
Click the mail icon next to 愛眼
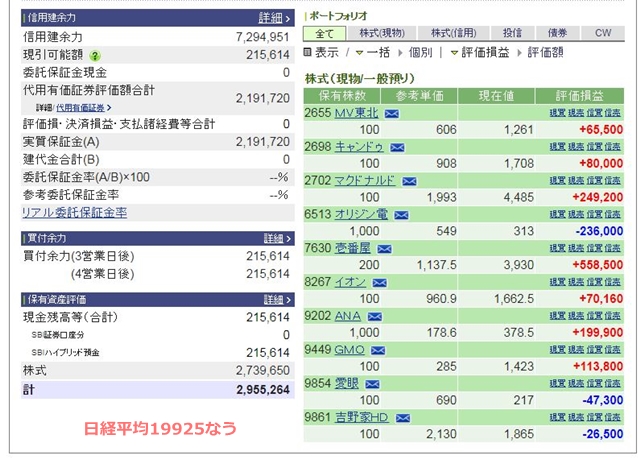(372, 384)
